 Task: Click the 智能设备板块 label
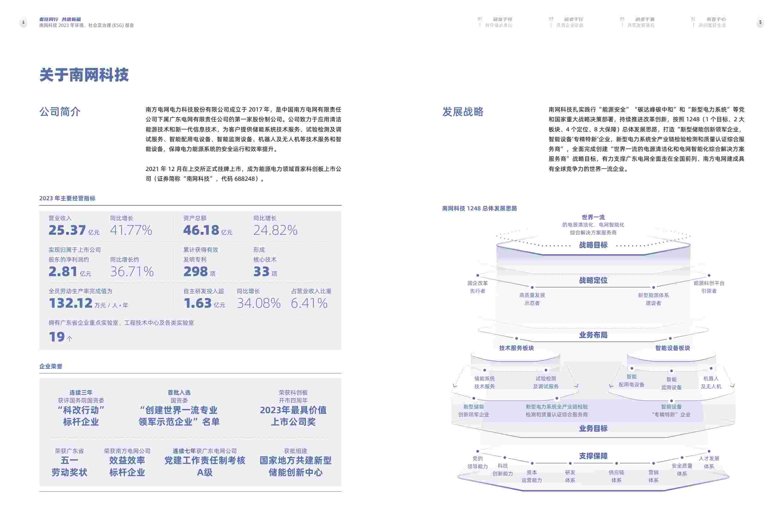pyautogui.click(x=672, y=348)
